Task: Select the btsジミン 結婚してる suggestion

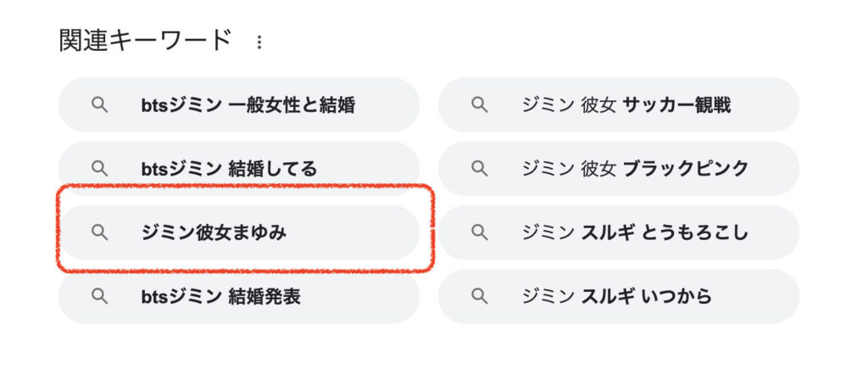Action: pos(229,169)
